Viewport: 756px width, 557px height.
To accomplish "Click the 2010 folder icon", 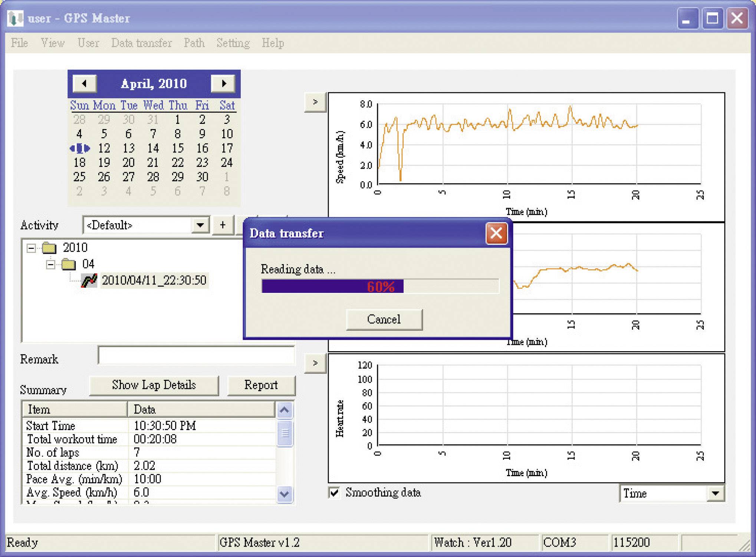I will (49, 248).
